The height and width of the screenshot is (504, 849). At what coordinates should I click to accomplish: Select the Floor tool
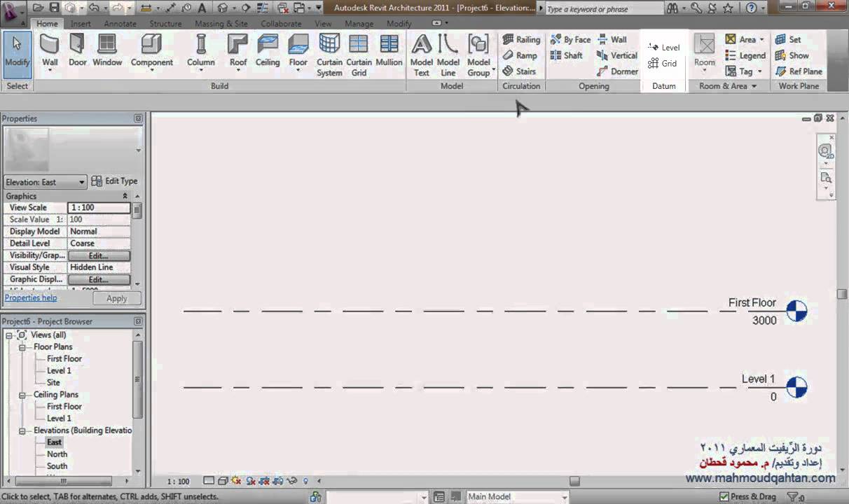pos(298,53)
